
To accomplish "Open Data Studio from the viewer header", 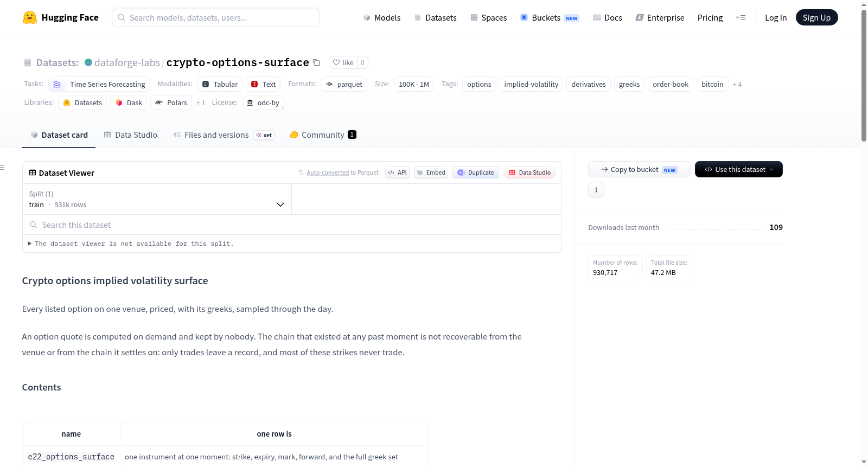I will click(x=529, y=172).
